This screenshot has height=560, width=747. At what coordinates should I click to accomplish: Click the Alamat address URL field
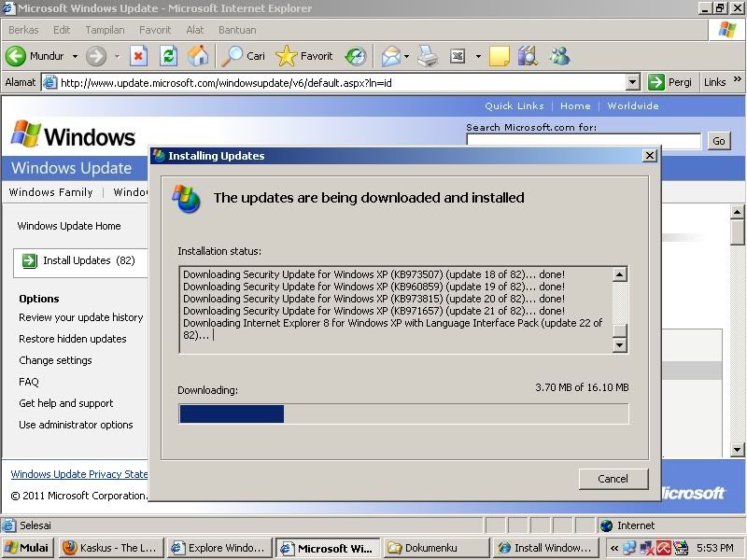click(x=342, y=83)
